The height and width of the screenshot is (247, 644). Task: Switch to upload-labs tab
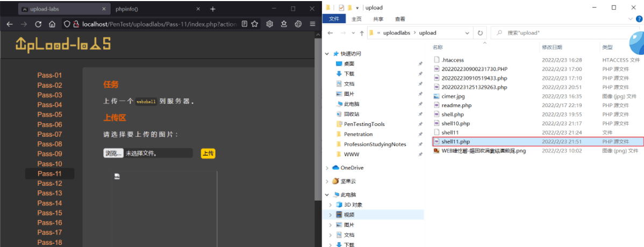(x=65, y=9)
